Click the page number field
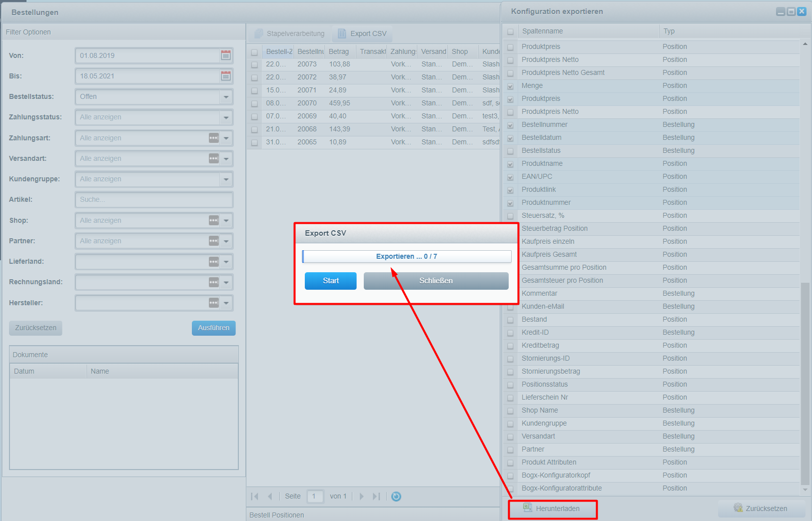The height and width of the screenshot is (521, 812). (x=315, y=496)
